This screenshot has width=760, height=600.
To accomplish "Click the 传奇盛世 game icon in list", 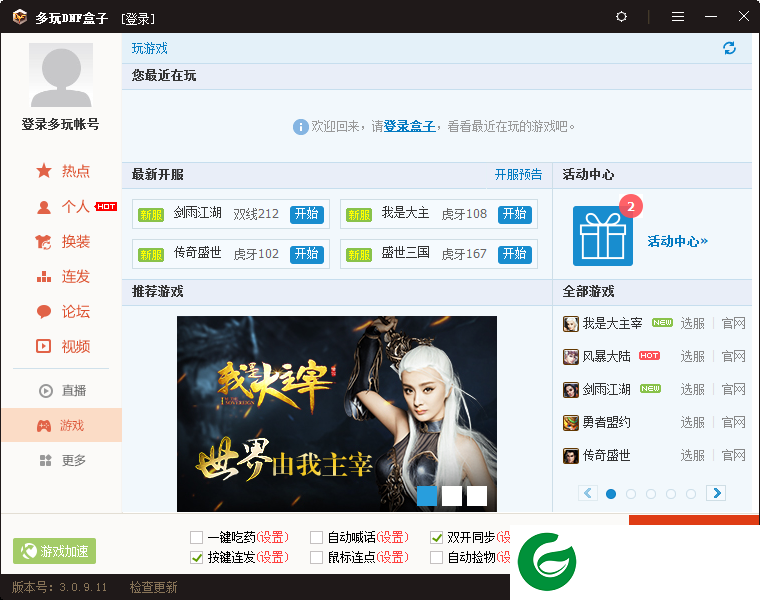I will 570,456.
